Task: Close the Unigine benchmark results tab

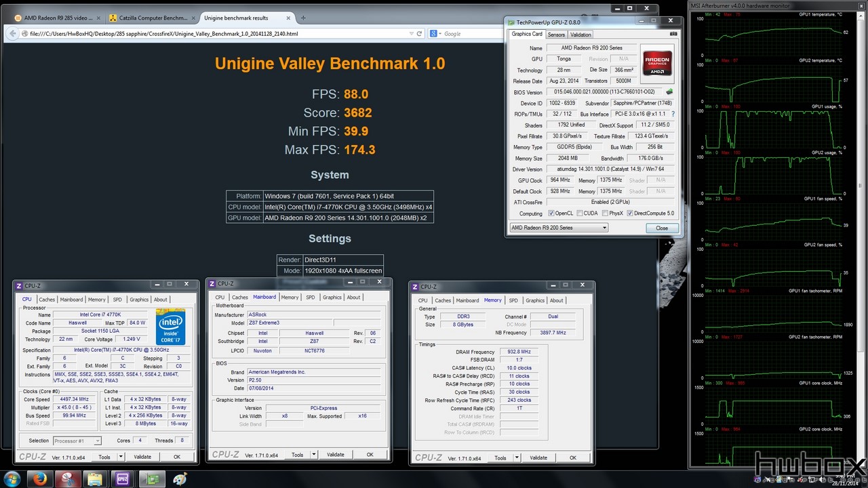Action: coord(287,18)
